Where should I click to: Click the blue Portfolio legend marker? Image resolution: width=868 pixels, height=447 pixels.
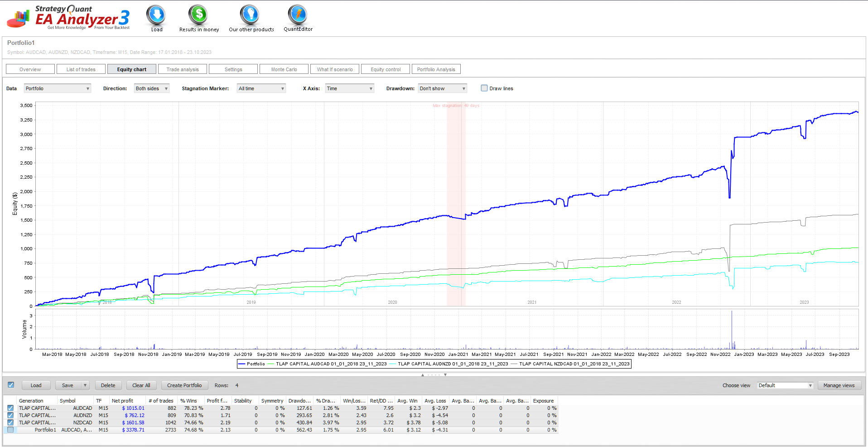click(x=241, y=364)
